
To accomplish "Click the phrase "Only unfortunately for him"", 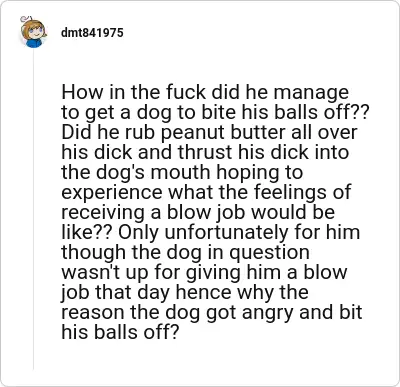I will tap(239, 232).
